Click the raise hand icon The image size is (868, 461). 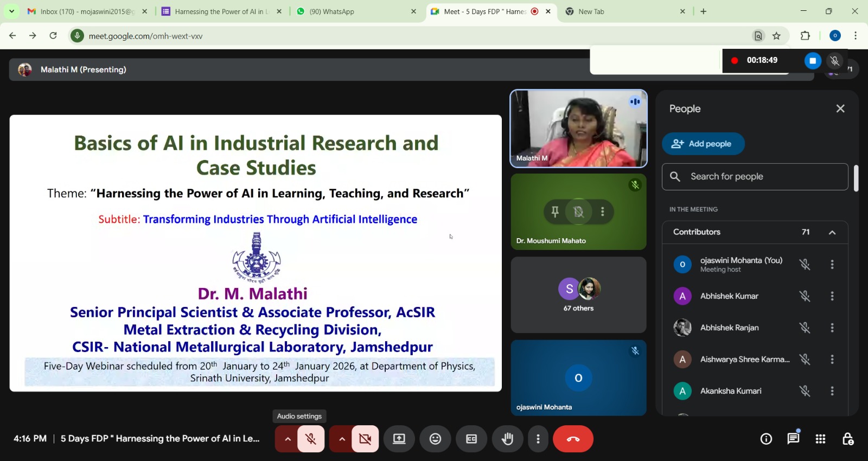point(507,439)
